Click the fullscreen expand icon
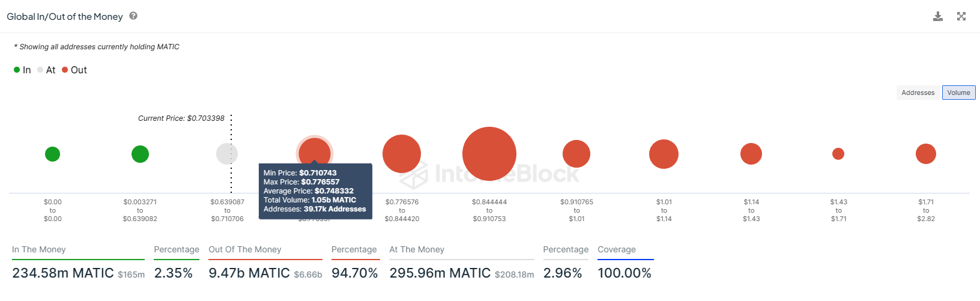This screenshot has width=980, height=301. click(961, 16)
